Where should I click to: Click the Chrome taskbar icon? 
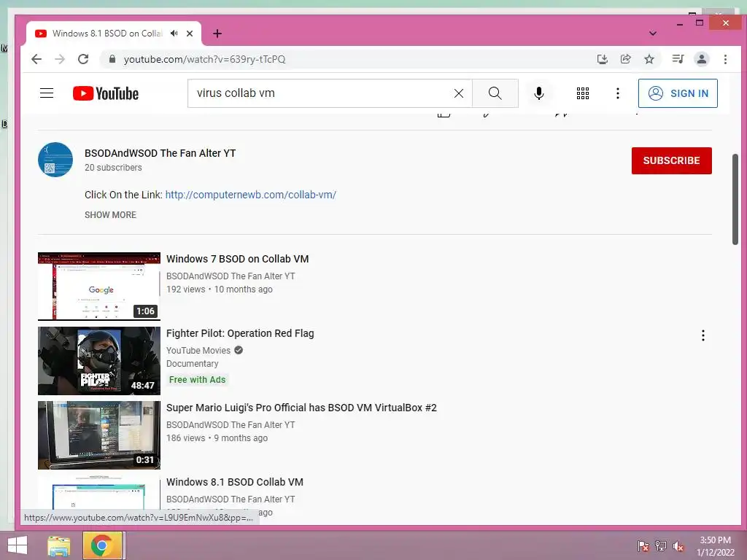(x=101, y=545)
